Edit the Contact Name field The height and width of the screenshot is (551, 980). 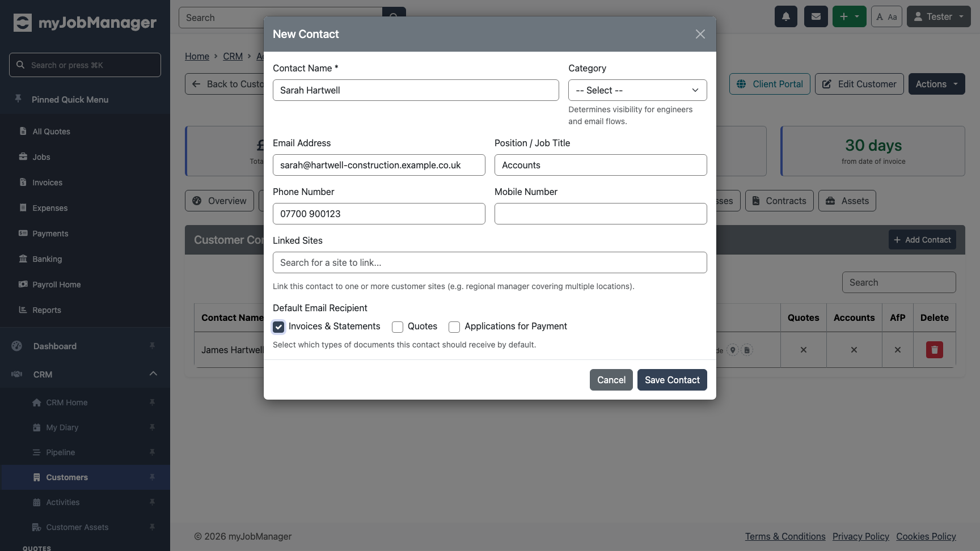point(416,90)
